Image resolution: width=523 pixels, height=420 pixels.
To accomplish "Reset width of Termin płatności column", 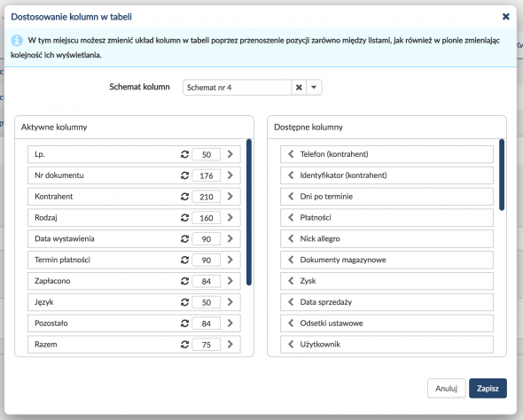I will click(184, 260).
